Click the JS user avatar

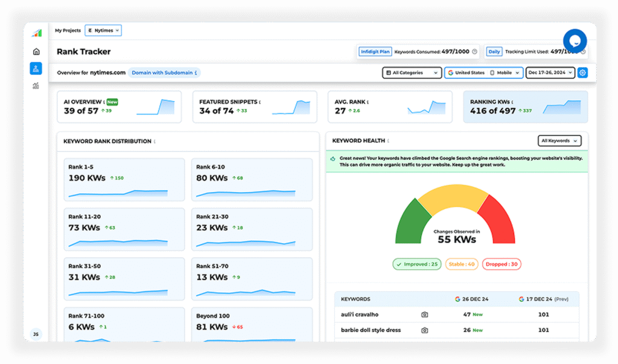[36, 334]
